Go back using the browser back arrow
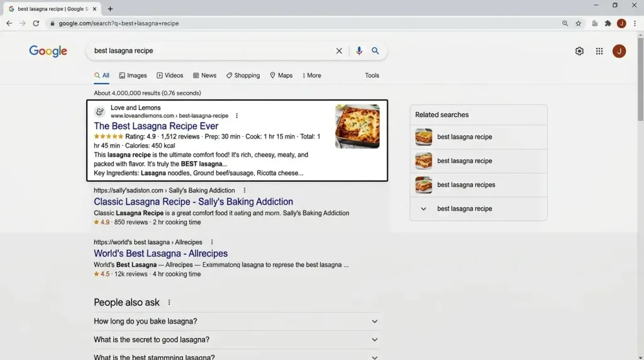The image size is (644, 360). pos(9,23)
